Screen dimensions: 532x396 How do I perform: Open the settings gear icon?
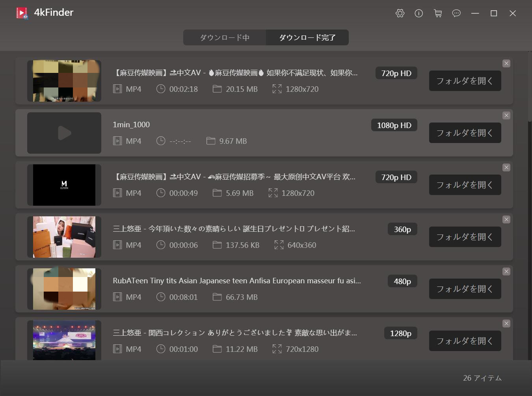click(x=400, y=13)
